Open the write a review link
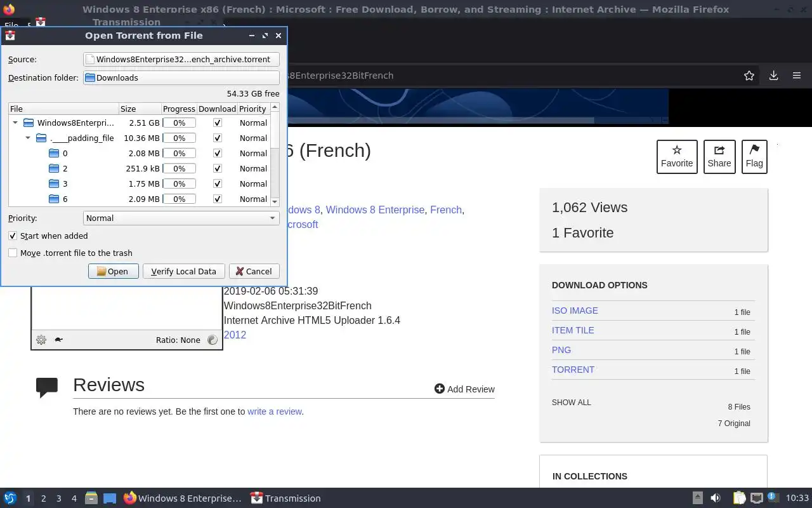Viewport: 812px width, 508px height. click(x=275, y=411)
